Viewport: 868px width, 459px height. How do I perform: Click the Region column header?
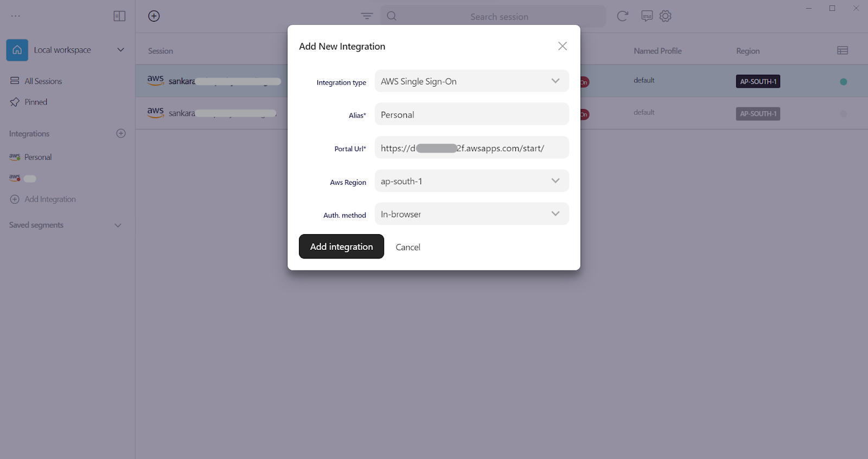[x=748, y=51]
